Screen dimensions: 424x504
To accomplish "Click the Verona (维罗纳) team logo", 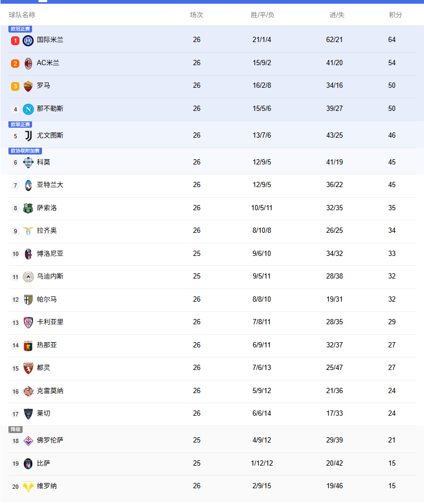I will [x=28, y=487].
